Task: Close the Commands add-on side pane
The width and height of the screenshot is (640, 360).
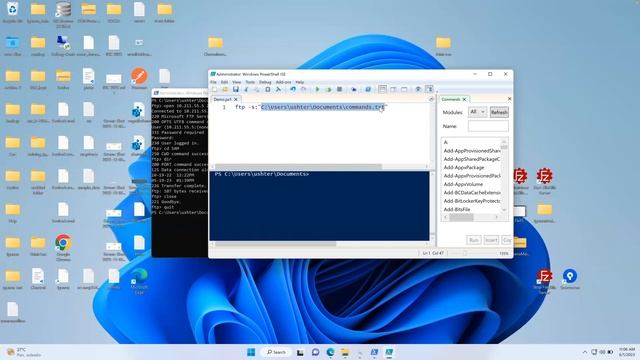Action: pyautogui.click(x=509, y=99)
